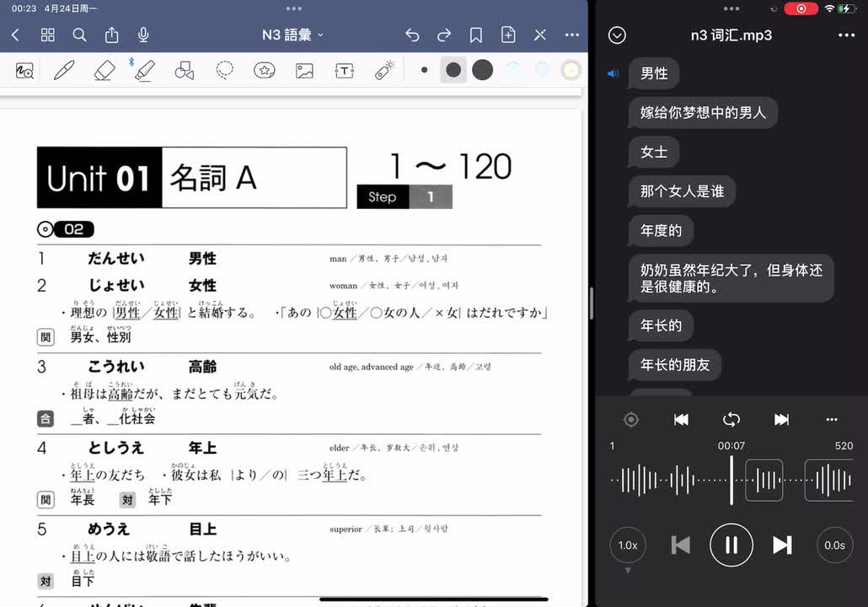
Task: Open the audio player's top more menu
Action: click(846, 35)
